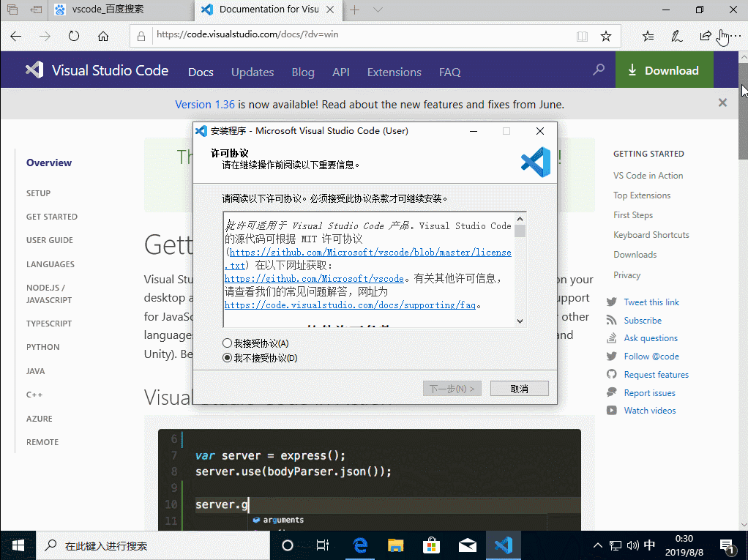The width and height of the screenshot is (748, 560).
Task: Click the site search magnifier icon
Action: tap(598, 70)
